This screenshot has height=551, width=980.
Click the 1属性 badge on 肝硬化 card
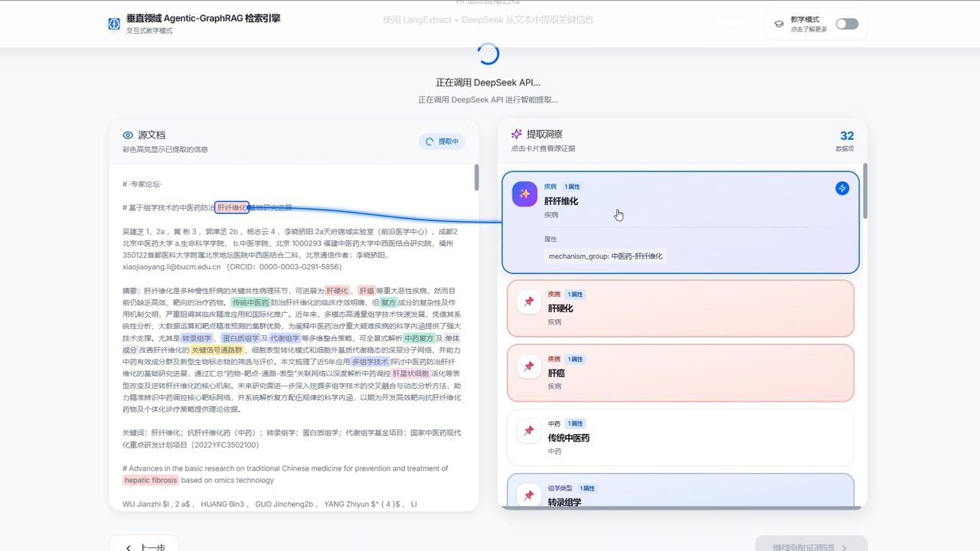point(576,295)
